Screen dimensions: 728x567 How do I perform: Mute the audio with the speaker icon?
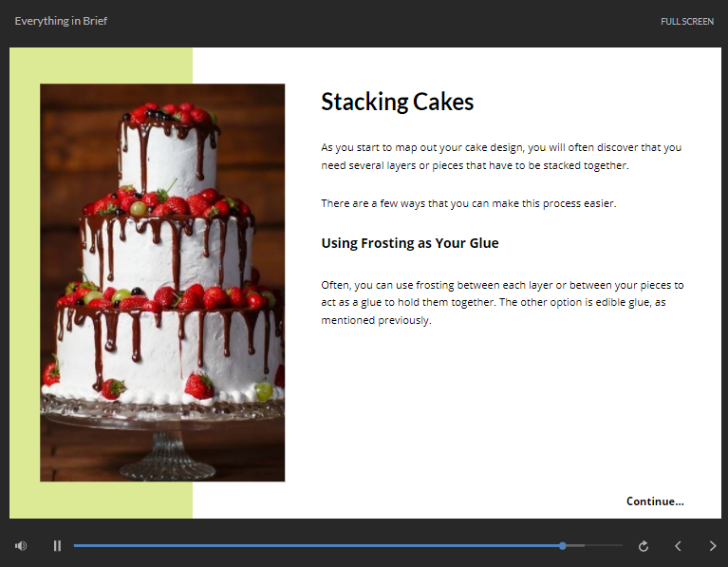(21, 545)
